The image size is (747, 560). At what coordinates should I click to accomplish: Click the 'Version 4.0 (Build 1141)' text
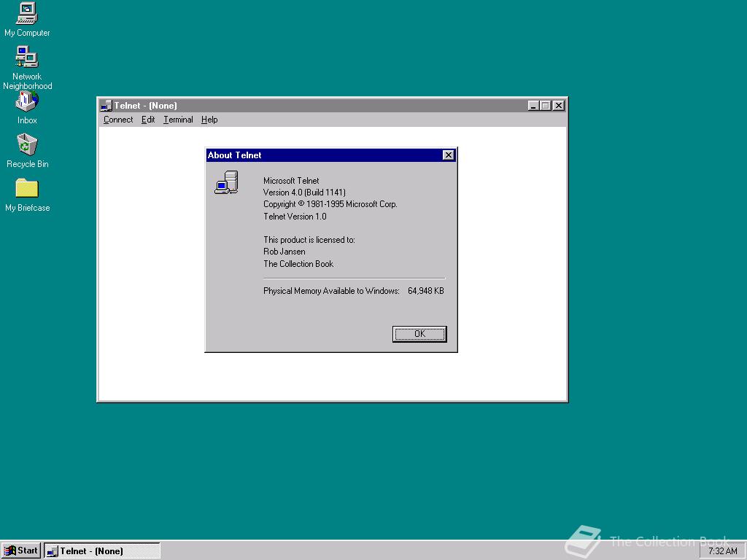point(304,192)
